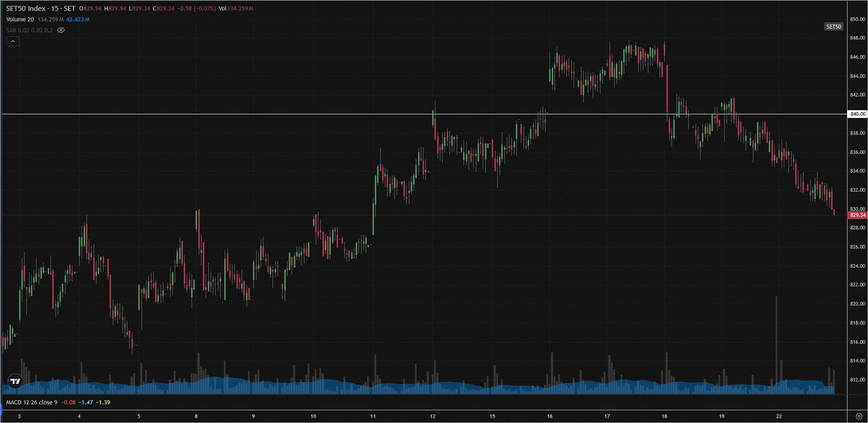Collapse the indicator legend with chevron button
The width and height of the screenshot is (868, 423).
pos(13,41)
